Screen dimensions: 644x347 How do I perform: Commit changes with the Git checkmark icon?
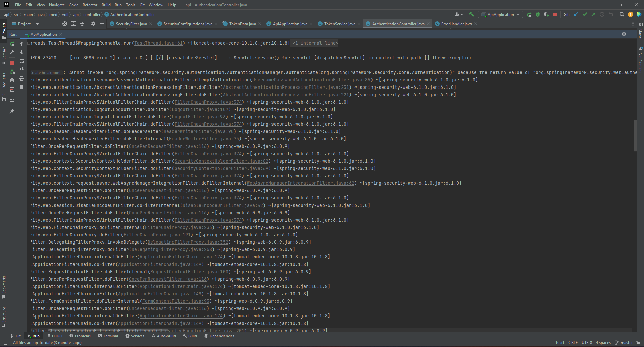(x=585, y=14)
